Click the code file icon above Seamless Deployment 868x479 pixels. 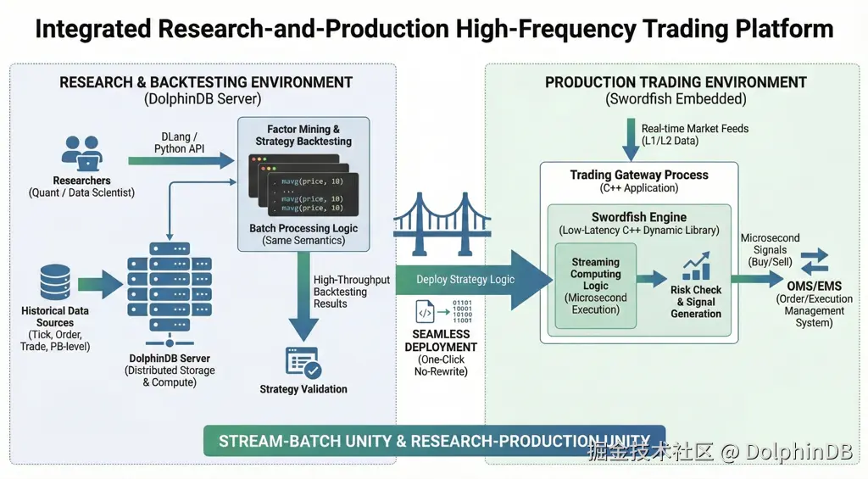(426, 312)
